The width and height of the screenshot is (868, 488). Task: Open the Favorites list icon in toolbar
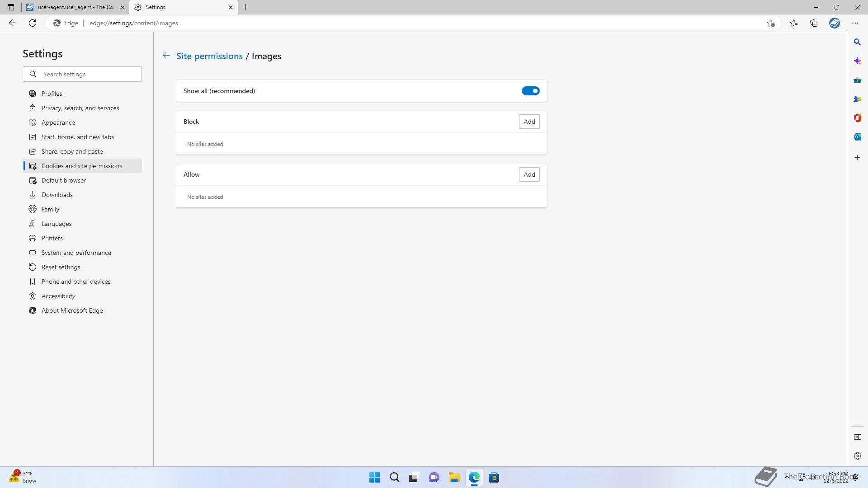click(794, 23)
